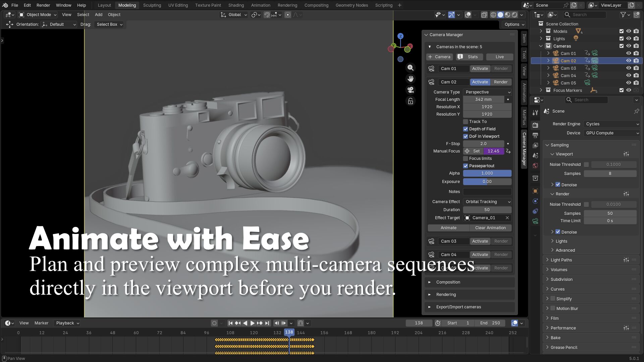Open the Camera Type dropdown
Viewport: 644px width, 362px height.
487,92
